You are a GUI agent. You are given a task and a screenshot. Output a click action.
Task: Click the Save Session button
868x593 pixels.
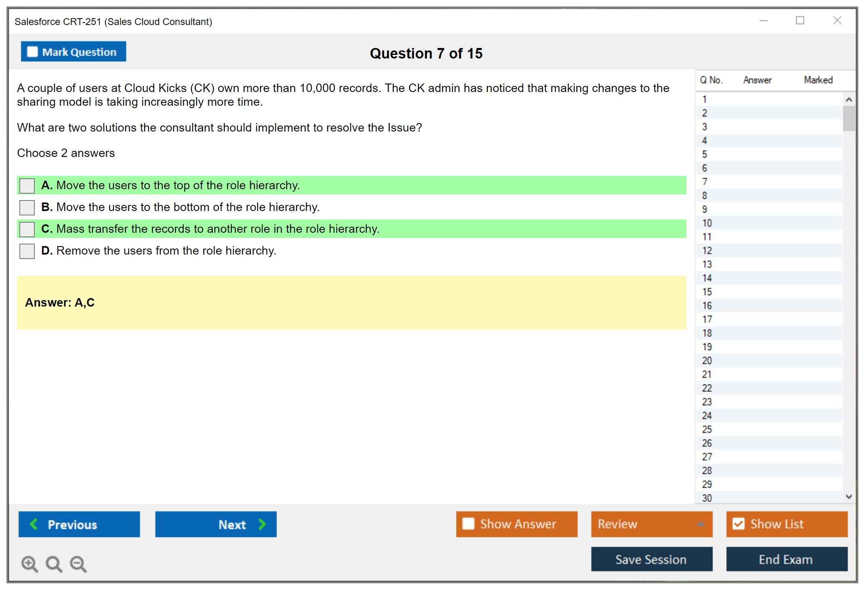[651, 559]
